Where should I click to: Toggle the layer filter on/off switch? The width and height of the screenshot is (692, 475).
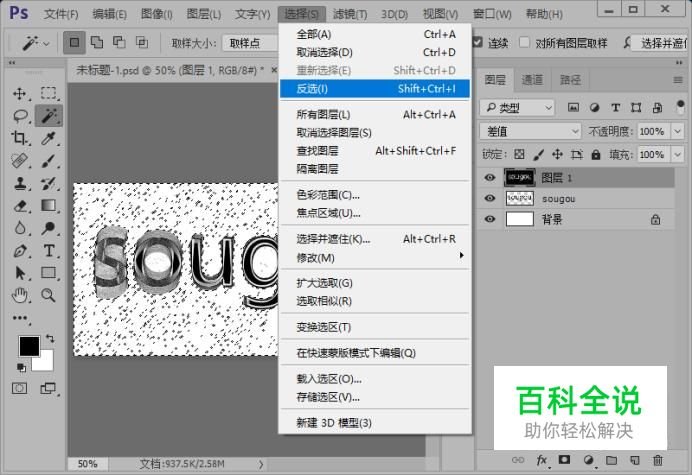pos(680,106)
